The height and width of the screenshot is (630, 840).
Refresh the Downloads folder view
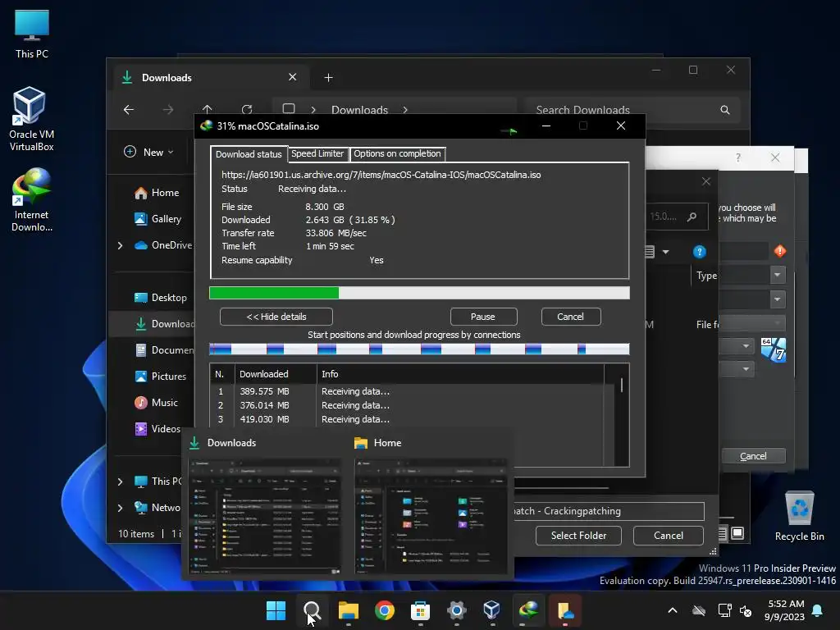coord(247,110)
